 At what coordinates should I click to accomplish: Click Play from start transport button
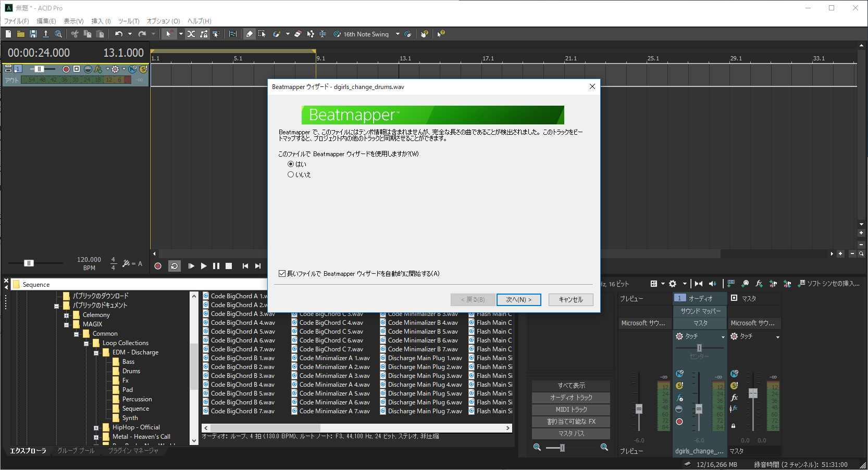click(x=191, y=266)
